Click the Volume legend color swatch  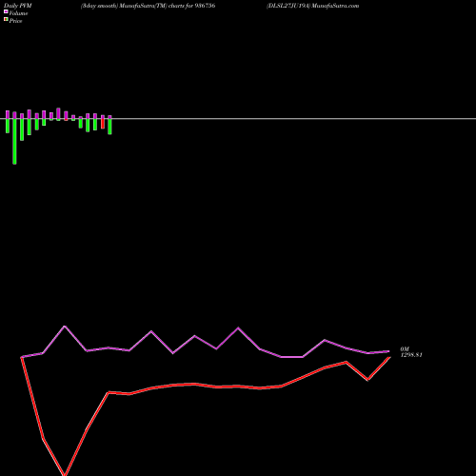point(6,11)
